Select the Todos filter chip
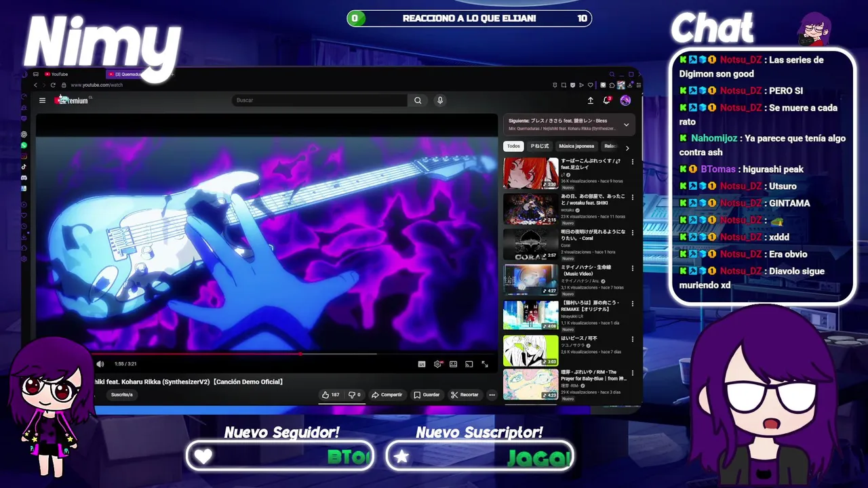Viewport: 868px width, 488px height. click(513, 146)
